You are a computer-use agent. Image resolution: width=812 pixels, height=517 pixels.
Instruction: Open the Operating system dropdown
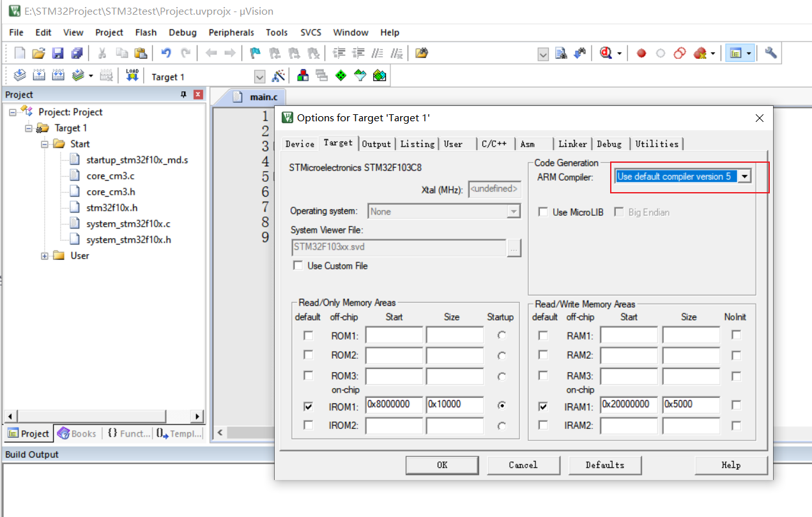pyautogui.click(x=514, y=211)
